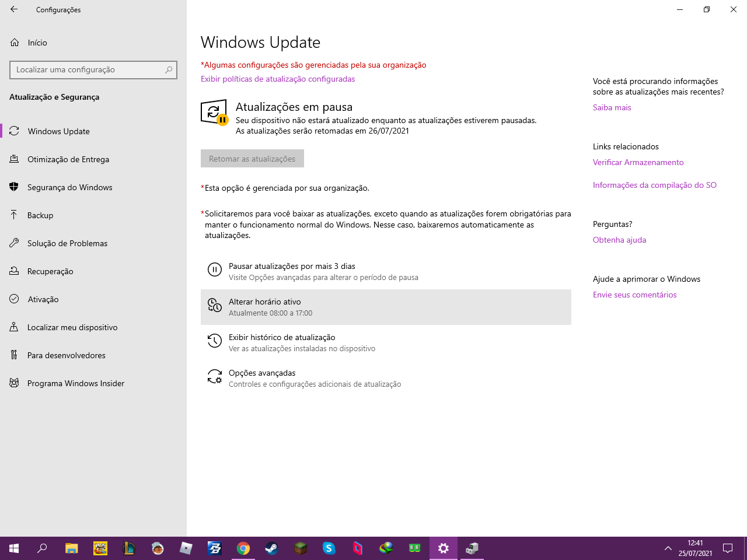
Task: Click Pausar atualizações por mais 3 dias
Action: (x=386, y=272)
